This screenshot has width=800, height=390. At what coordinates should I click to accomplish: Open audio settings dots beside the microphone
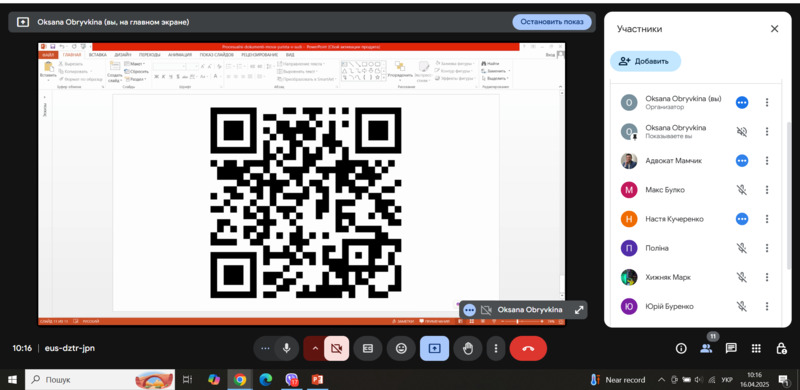264,349
